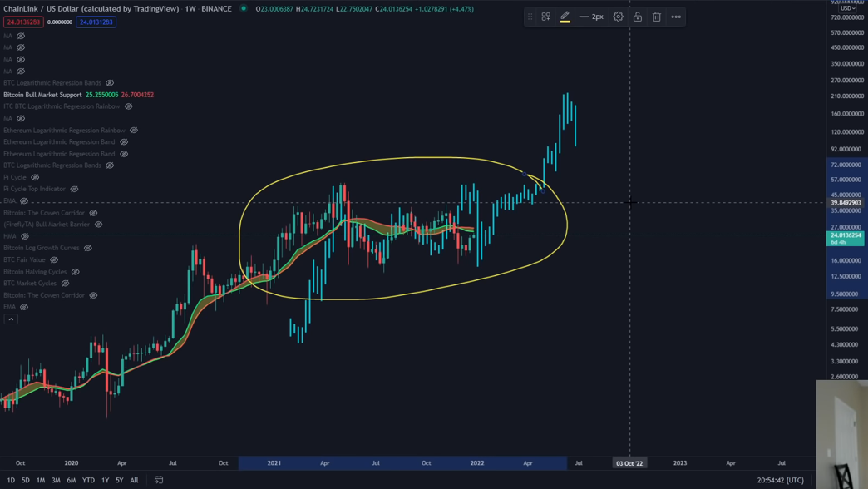The height and width of the screenshot is (489, 868).
Task: Click the Pi Cycle Top Indicator name
Action: [34, 189]
